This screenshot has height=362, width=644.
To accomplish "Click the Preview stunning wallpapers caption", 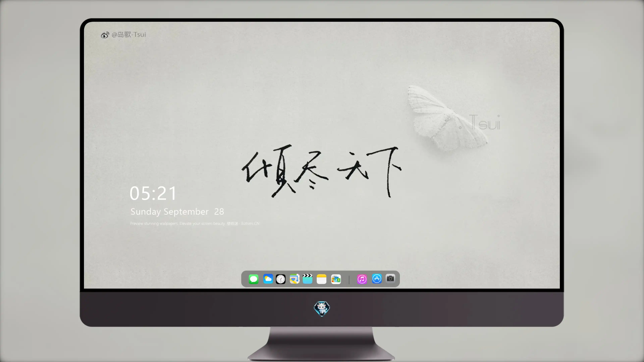I will [195, 223].
